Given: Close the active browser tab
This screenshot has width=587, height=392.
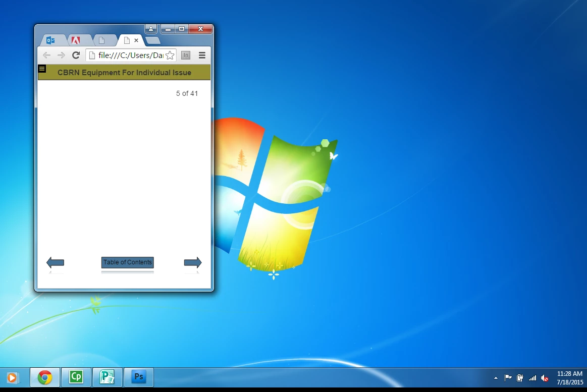Looking at the screenshot, I should pos(136,40).
